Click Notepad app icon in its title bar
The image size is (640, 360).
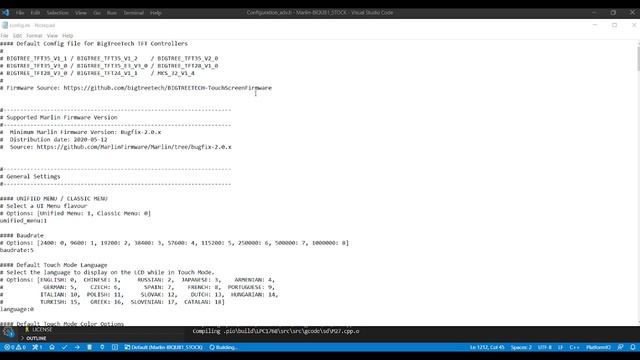tap(5, 25)
